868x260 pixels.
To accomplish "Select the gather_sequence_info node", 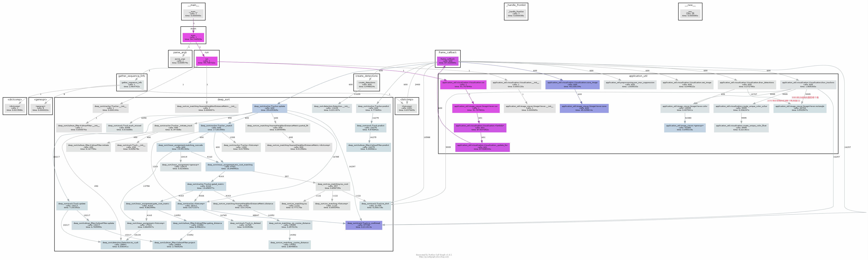I will pyautogui.click(x=132, y=85).
